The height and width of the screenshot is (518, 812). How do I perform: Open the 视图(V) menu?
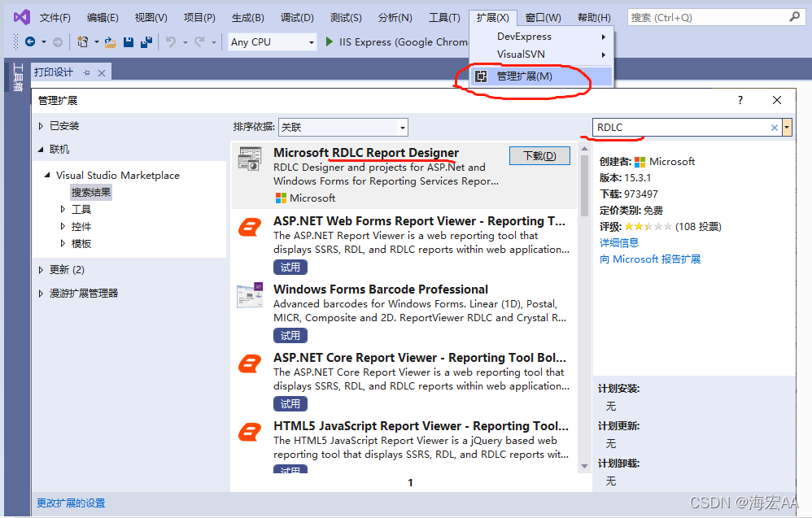151,18
